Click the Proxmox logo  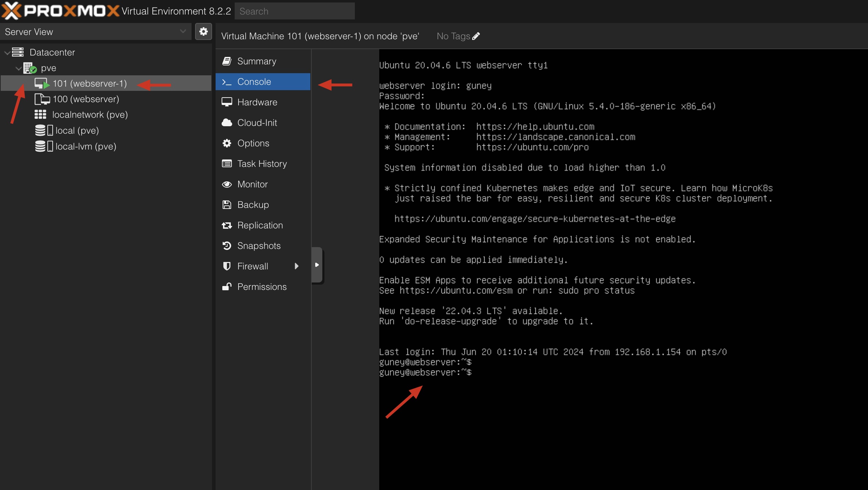tap(60, 11)
